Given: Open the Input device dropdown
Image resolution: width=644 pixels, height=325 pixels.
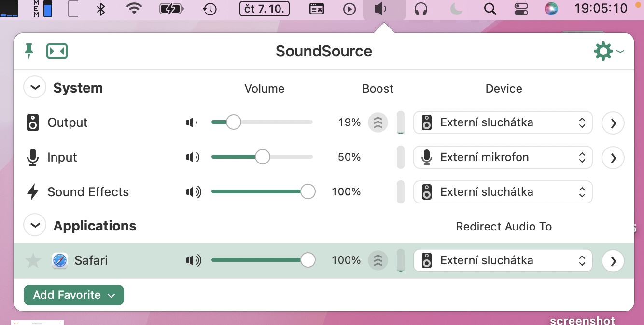Looking at the screenshot, I should pyautogui.click(x=503, y=157).
